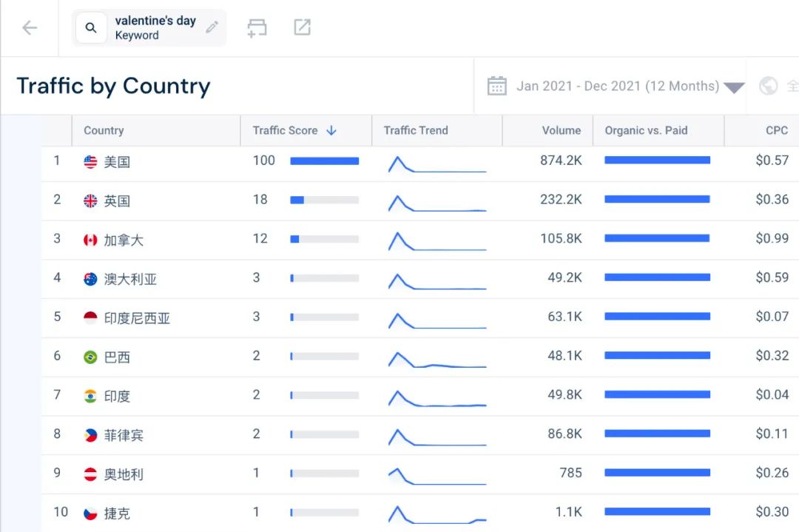Image resolution: width=799 pixels, height=532 pixels.
Task: Select the 美国 country row
Action: point(117,161)
